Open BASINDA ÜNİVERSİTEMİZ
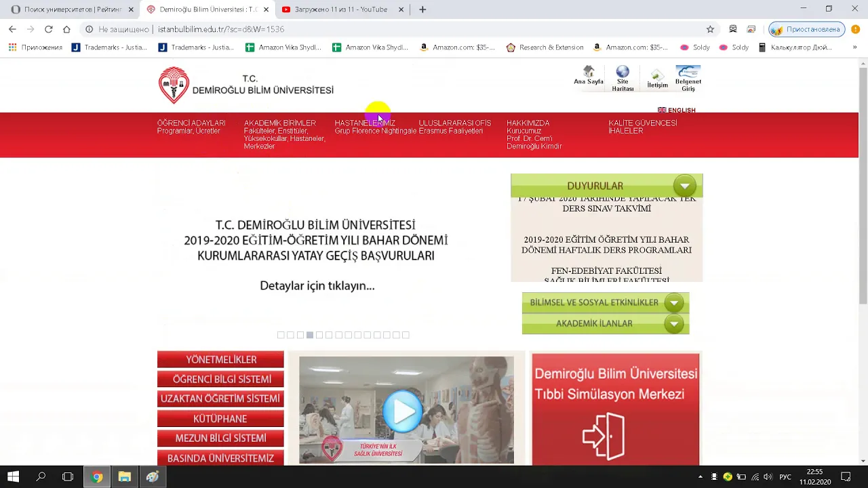The width and height of the screenshot is (868, 488). click(x=220, y=457)
